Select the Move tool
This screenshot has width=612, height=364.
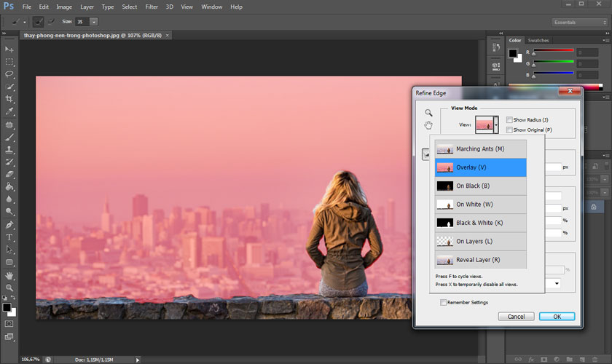pyautogui.click(x=9, y=50)
